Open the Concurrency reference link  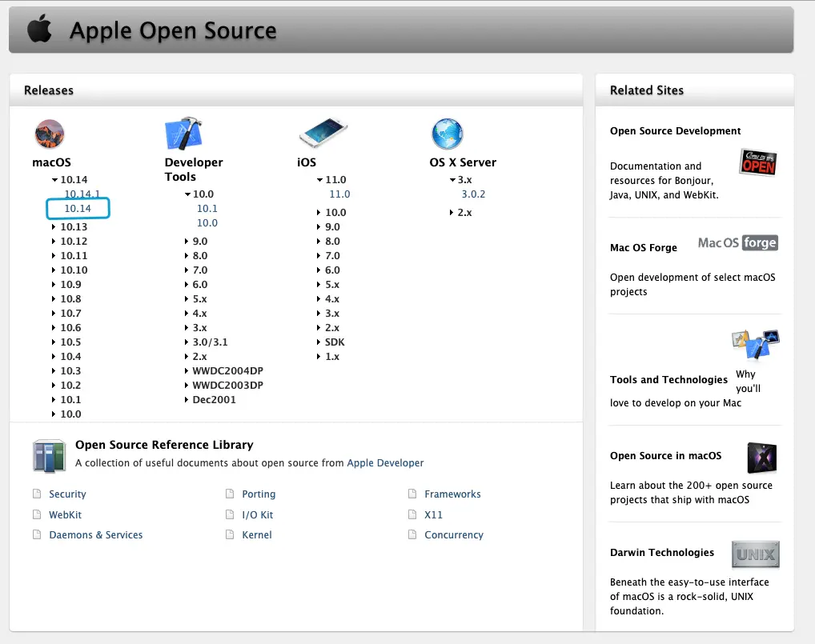(x=454, y=535)
